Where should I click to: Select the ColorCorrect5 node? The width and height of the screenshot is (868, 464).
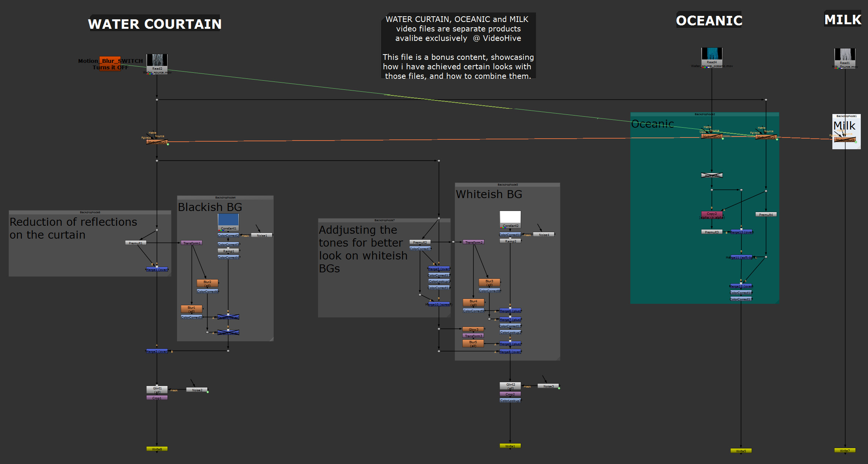point(191,317)
